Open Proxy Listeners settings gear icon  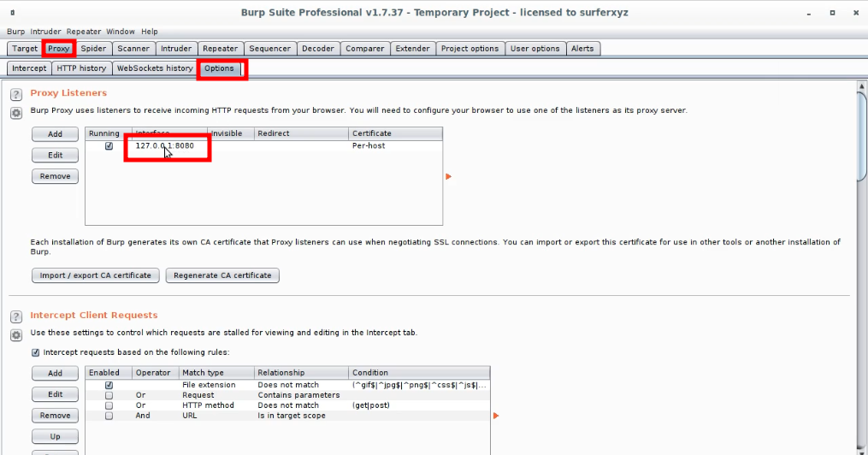pyautogui.click(x=16, y=114)
